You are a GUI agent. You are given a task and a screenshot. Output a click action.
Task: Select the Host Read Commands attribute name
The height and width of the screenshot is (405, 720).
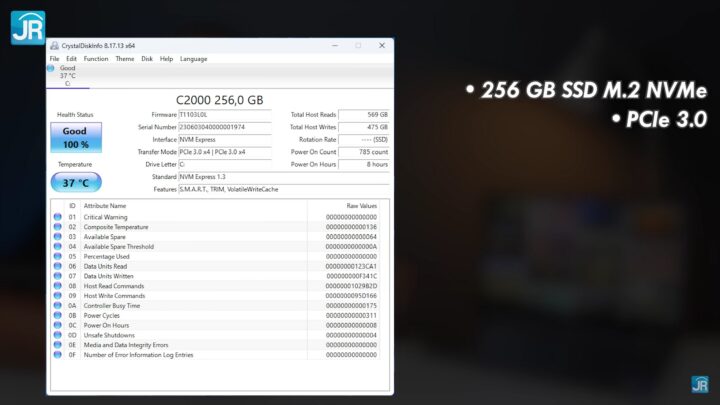tap(113, 286)
